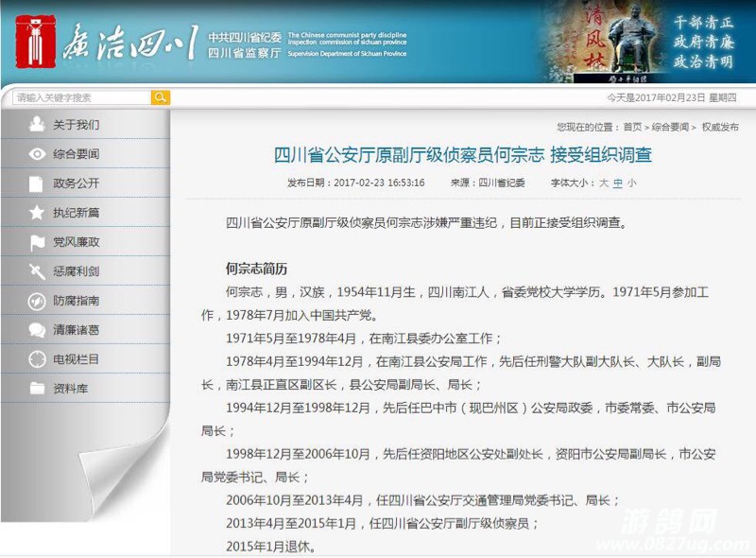Select the eye icon for 综合要闻 in sidebar
Image resolution: width=756 pixels, height=558 pixels.
[x=37, y=154]
